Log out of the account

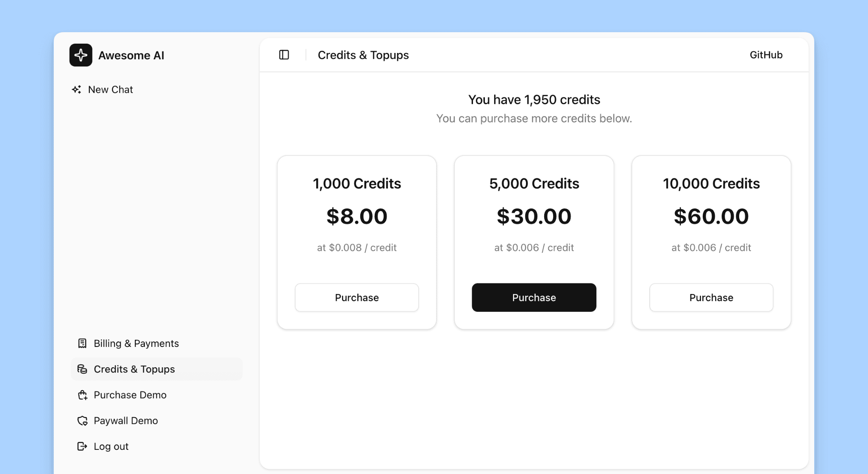pyautogui.click(x=111, y=446)
